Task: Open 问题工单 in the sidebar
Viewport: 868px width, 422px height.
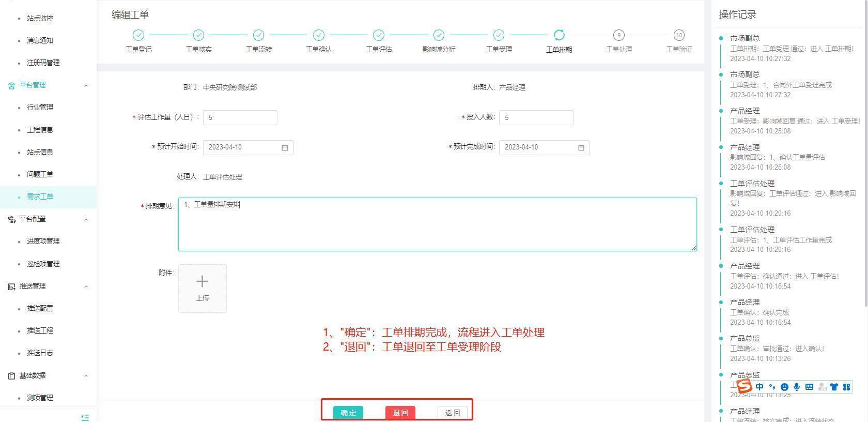Action: (x=40, y=174)
